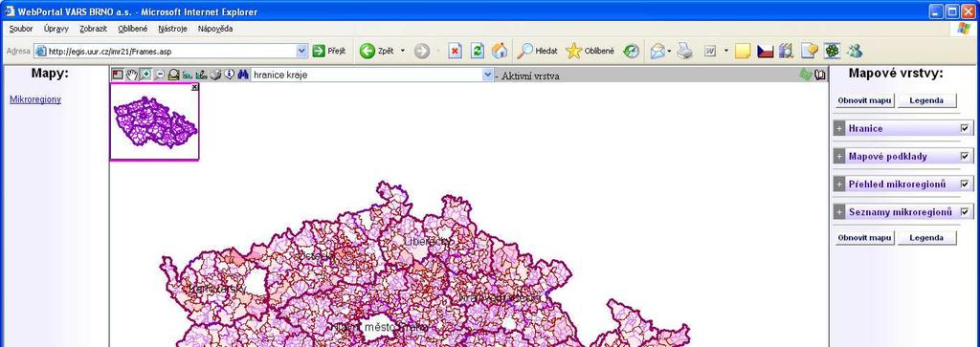This screenshot has width=980, height=347.
Task: Uncheck the Seznamy mikroregionů checkbox
Action: [x=965, y=212]
